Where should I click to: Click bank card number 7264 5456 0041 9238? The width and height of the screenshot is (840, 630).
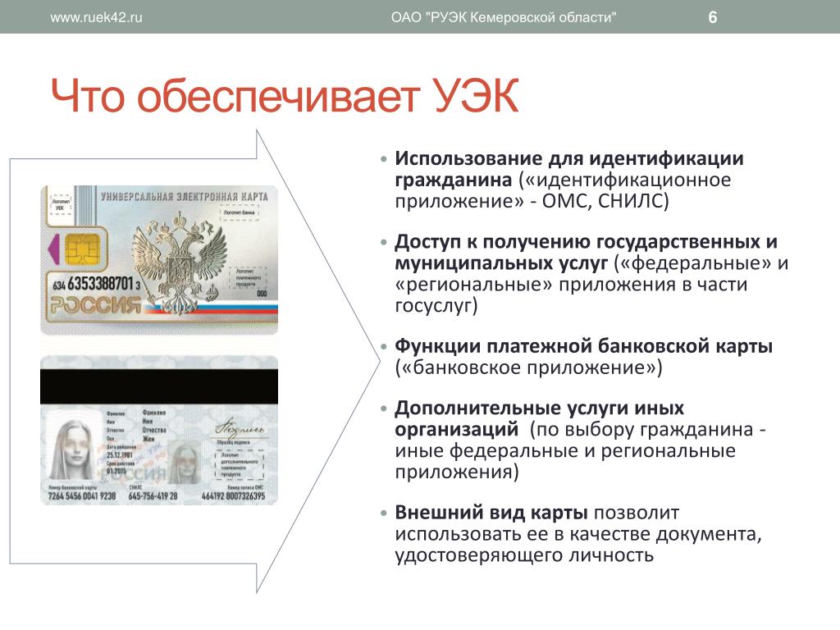82,496
